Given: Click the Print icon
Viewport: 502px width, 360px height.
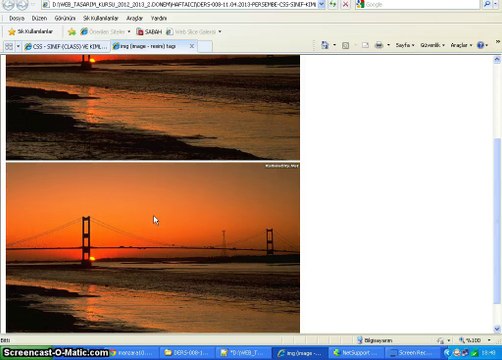Looking at the screenshot, I should coord(379,45).
